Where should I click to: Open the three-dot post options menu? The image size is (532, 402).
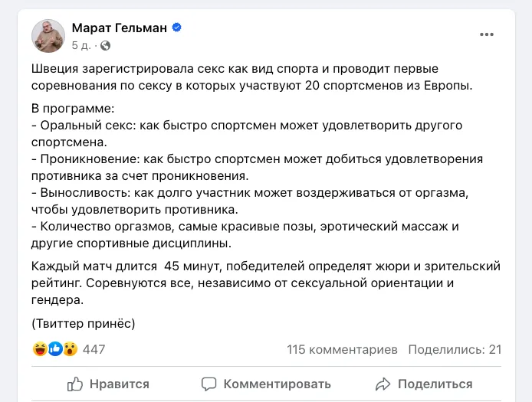[x=487, y=35]
